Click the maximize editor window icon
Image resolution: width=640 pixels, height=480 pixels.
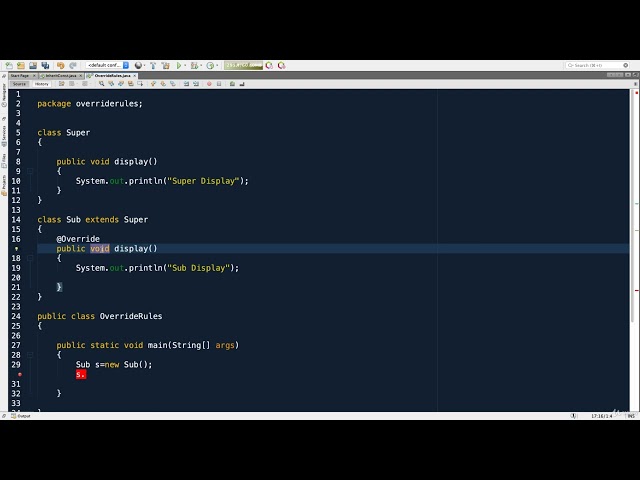click(635, 75)
